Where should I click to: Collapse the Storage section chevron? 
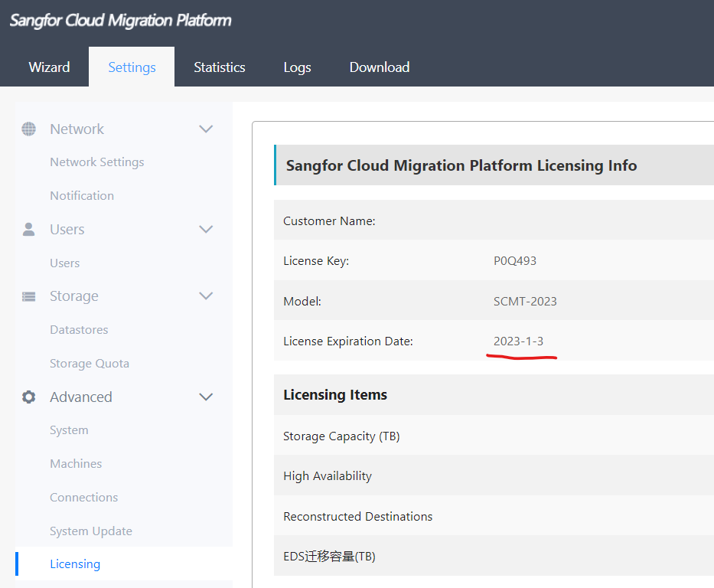point(206,296)
